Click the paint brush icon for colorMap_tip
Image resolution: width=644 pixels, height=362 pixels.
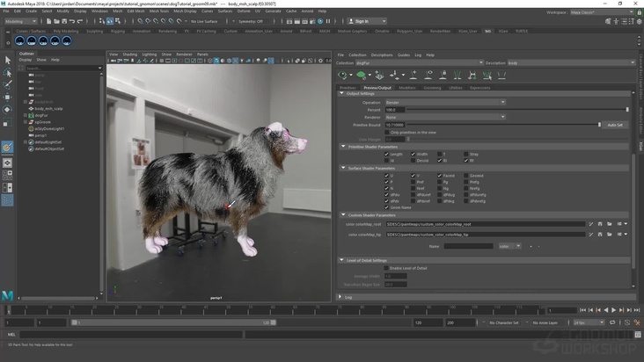pyautogui.click(x=590, y=235)
